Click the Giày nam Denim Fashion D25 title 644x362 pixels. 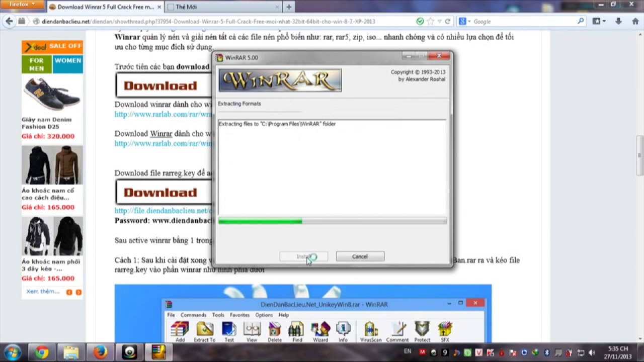click(x=47, y=123)
